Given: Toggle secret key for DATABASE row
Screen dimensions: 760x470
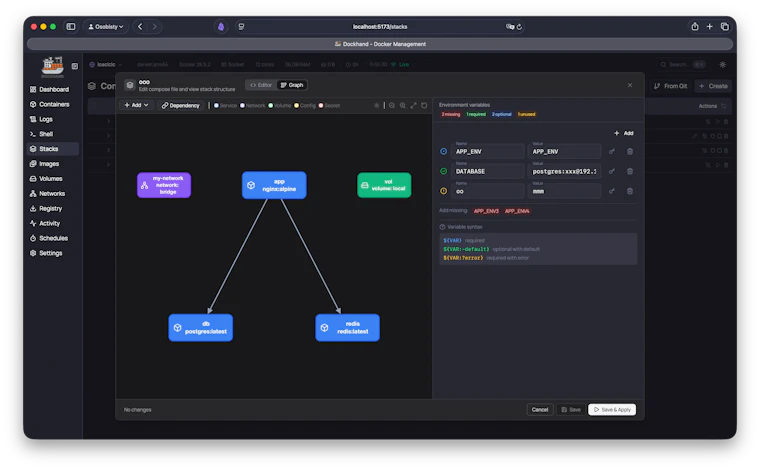Looking at the screenshot, I should coord(612,172).
